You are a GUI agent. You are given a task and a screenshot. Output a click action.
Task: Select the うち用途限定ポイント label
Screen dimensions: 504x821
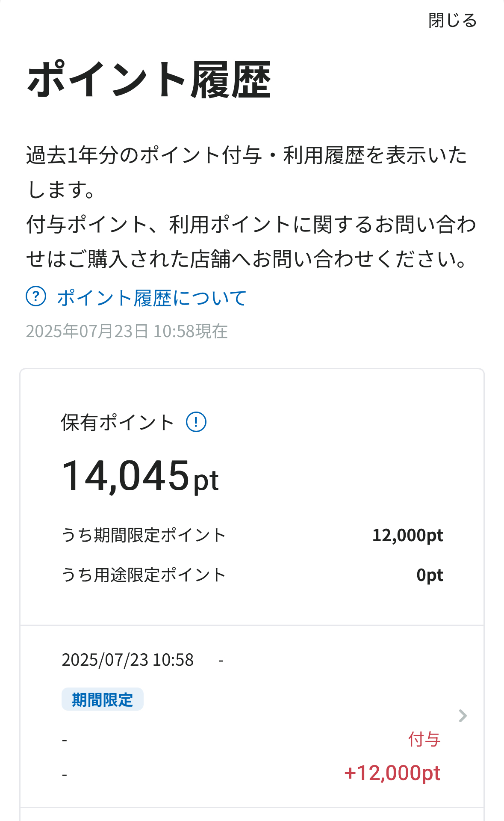(x=144, y=575)
